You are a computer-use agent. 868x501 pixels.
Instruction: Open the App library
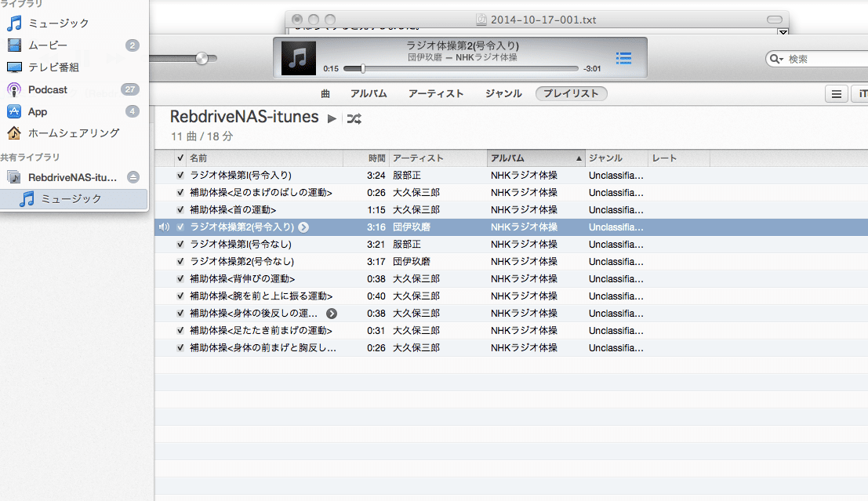point(37,112)
